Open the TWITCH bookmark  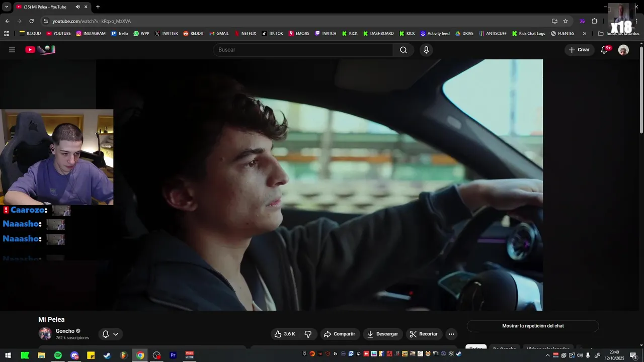click(326, 34)
